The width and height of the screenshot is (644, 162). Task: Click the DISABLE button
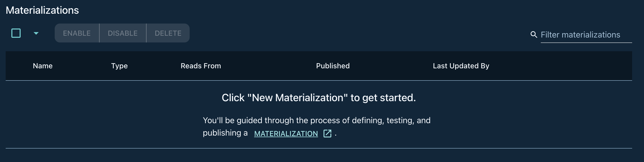(123, 33)
